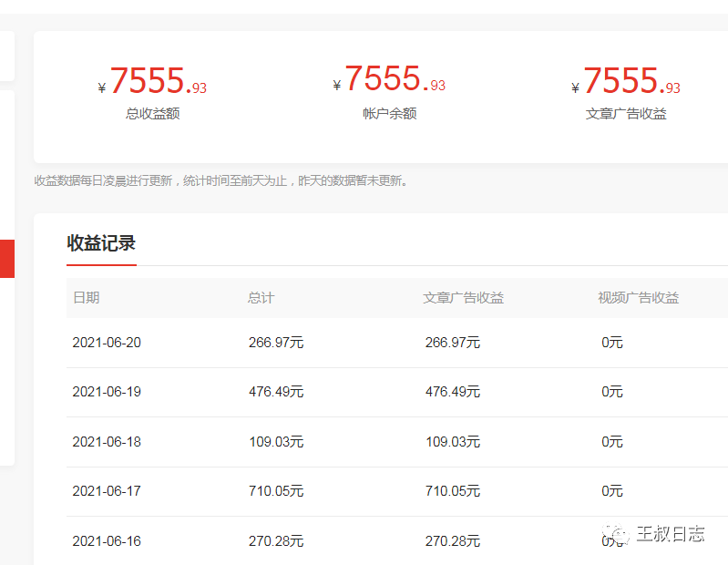This screenshot has height=565, width=728.
Task: Click the 日期 column header
Action: 87,298
